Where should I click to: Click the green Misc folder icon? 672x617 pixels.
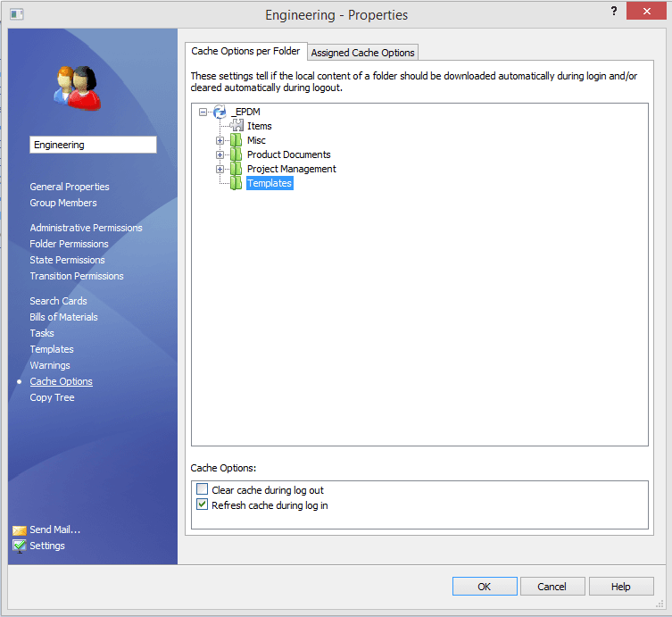coord(236,140)
